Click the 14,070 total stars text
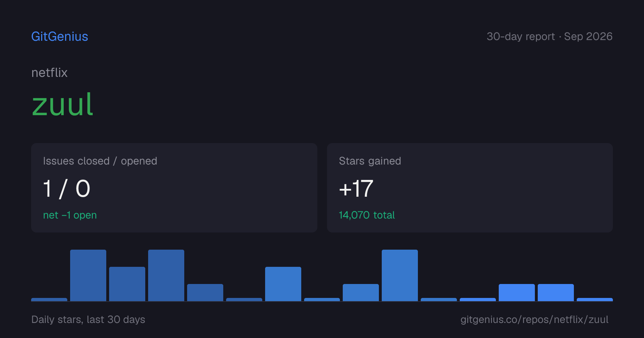Viewport: 644px width, 338px height. [367, 215]
